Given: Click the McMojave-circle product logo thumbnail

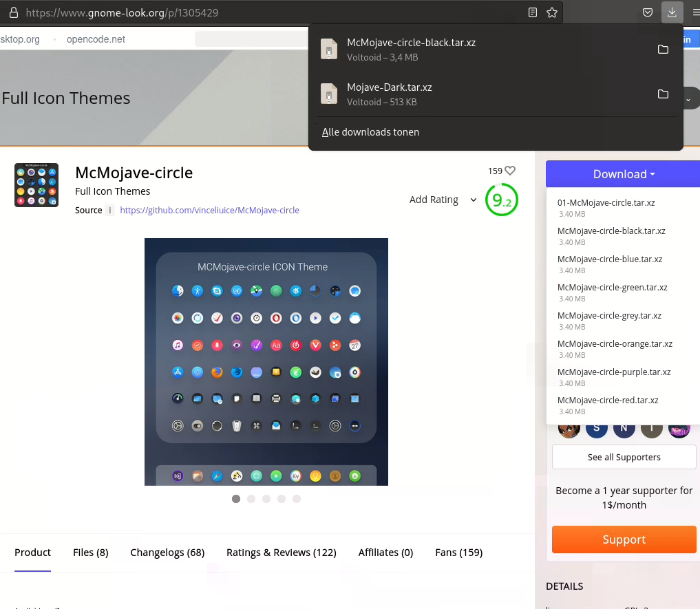Looking at the screenshot, I should (36, 185).
